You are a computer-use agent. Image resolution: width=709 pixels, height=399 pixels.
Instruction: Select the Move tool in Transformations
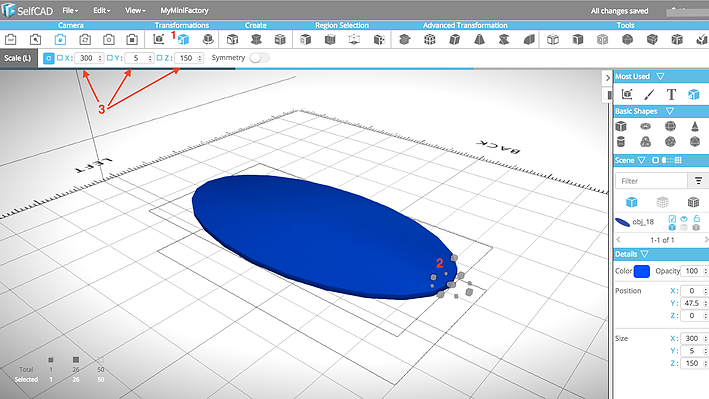[159, 39]
